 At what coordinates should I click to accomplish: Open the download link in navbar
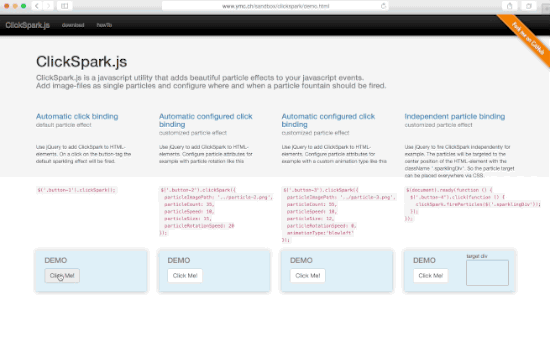[x=73, y=25]
